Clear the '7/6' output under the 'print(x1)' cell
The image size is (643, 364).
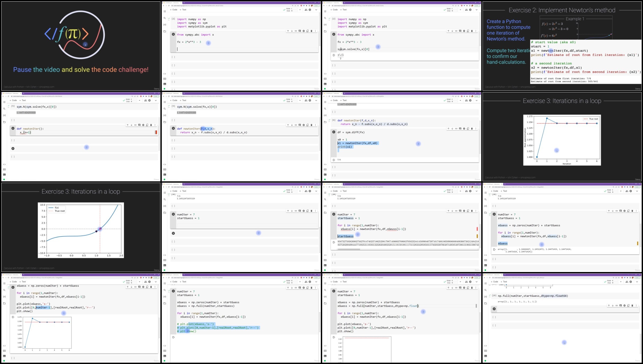[x=334, y=160]
